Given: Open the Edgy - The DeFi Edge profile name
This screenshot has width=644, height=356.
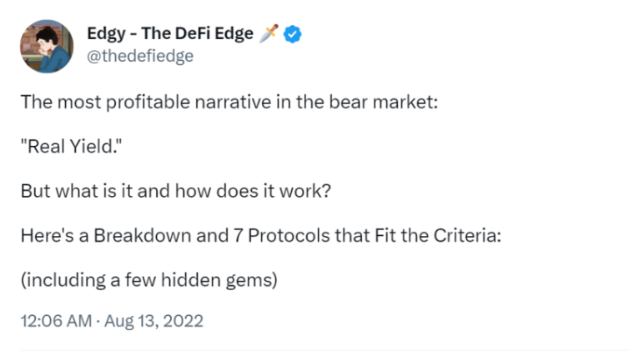Looking at the screenshot, I should coord(170,33).
